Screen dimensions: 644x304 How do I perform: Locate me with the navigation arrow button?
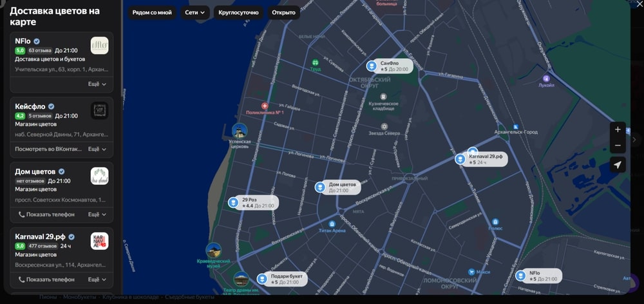point(618,165)
